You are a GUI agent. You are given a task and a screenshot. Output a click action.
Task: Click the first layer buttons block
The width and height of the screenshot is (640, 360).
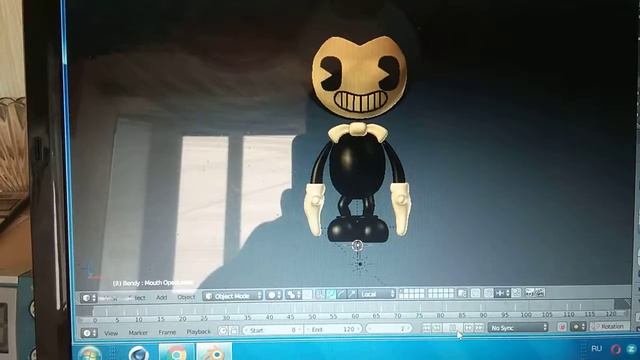[x=411, y=293]
